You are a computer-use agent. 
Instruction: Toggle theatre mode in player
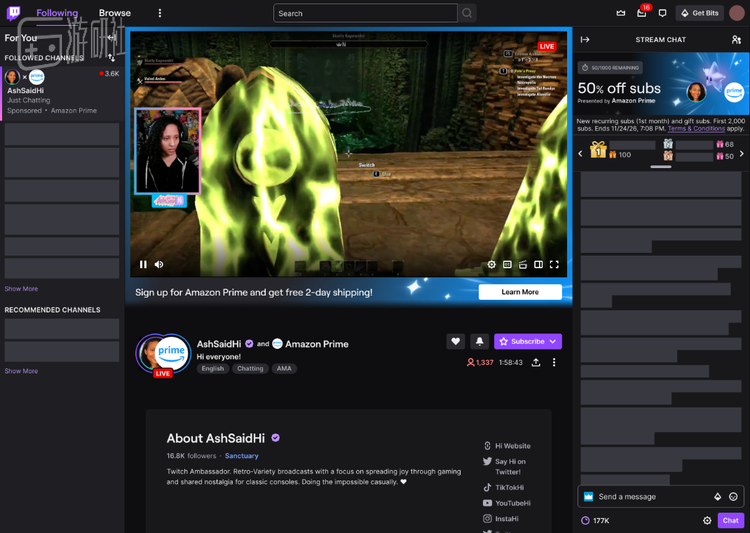(539, 265)
